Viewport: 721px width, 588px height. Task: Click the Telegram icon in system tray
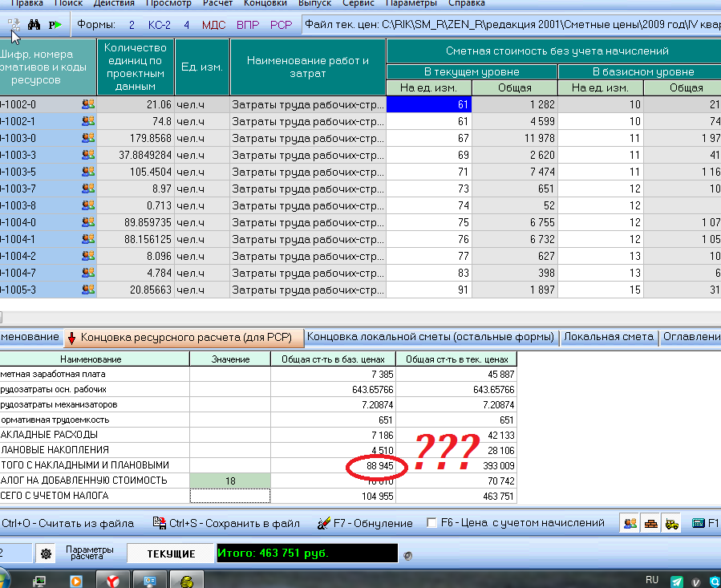(x=677, y=581)
